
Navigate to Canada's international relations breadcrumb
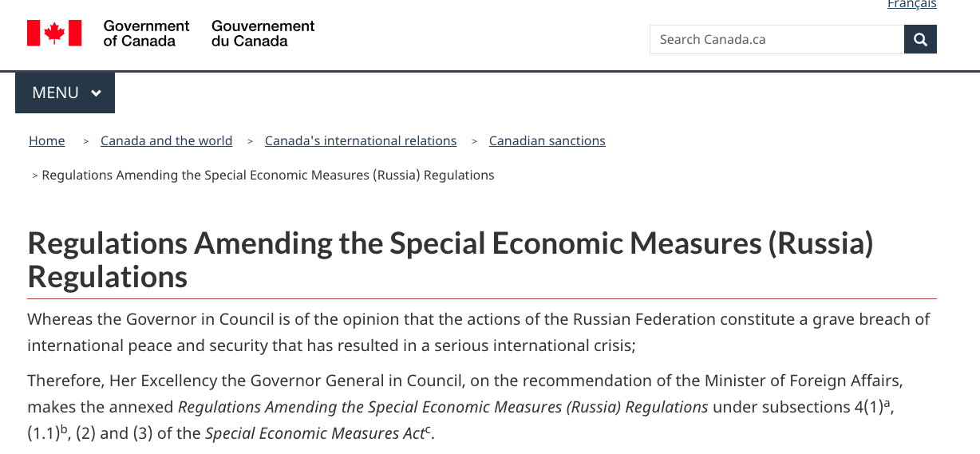click(361, 141)
